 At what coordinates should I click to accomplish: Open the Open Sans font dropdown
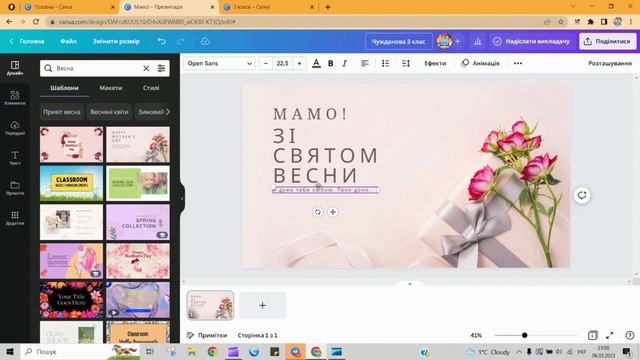pyautogui.click(x=220, y=63)
